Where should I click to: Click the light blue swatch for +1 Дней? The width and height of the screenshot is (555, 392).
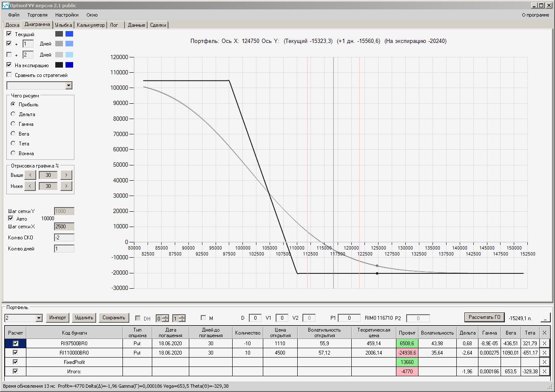click(x=69, y=44)
